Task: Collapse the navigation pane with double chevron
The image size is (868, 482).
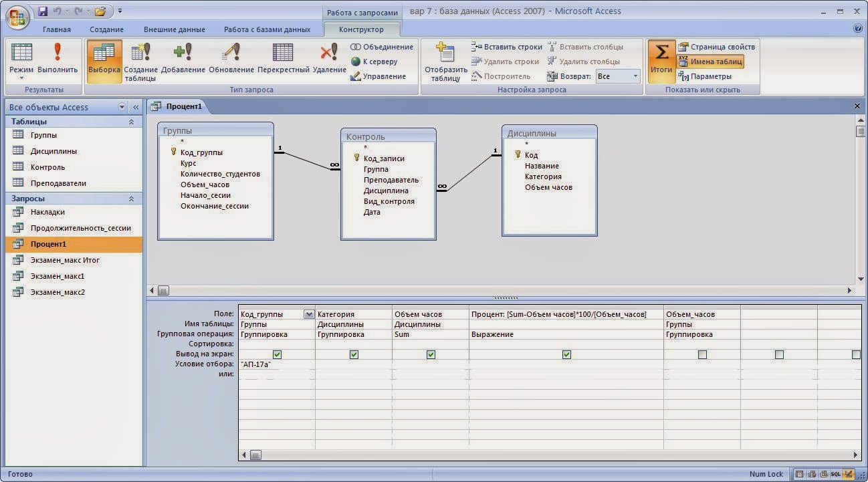Action: point(136,107)
